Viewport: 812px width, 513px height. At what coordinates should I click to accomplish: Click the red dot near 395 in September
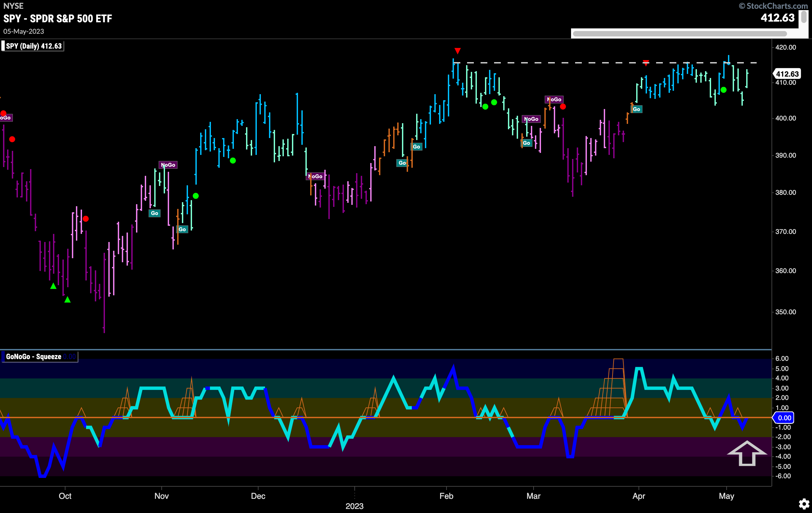[x=12, y=139]
